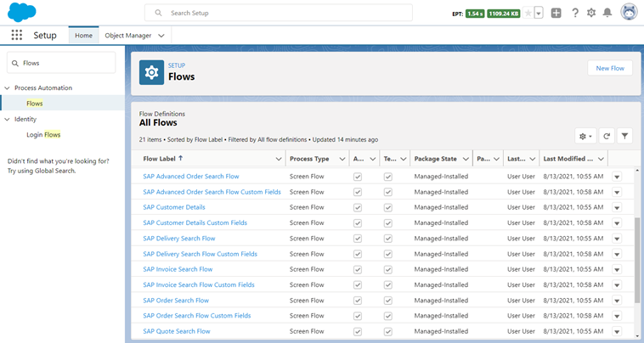Viewport: 644px width, 343px height.
Task: Select Flows in the setup tree
Action: coord(35,104)
